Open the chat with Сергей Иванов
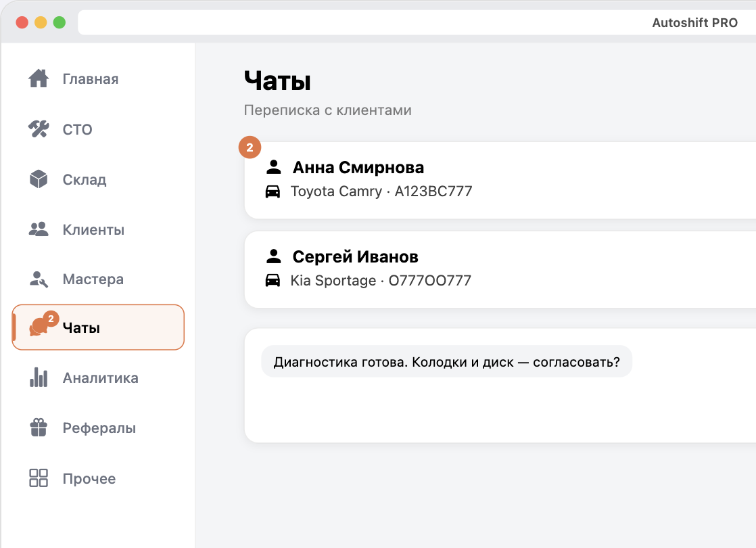This screenshot has height=548, width=756. (x=500, y=269)
